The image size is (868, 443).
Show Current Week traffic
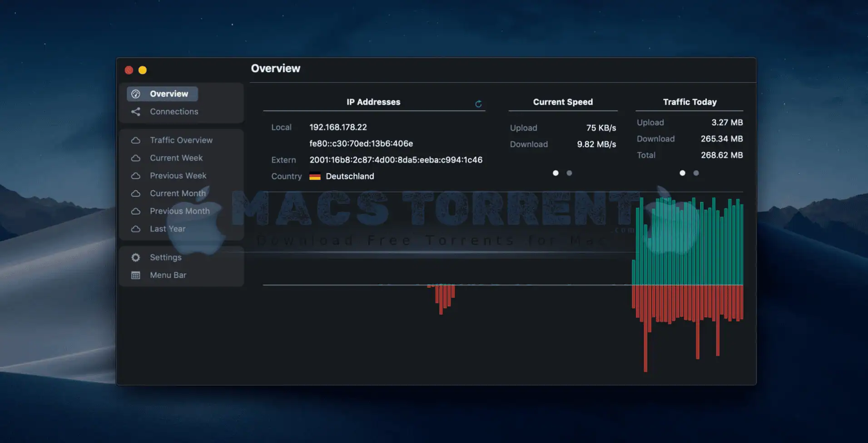[176, 158]
